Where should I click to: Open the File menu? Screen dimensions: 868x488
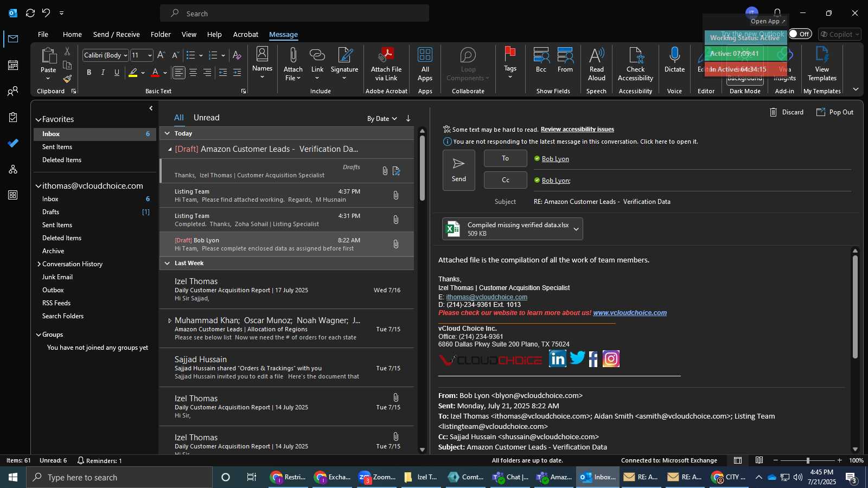click(43, 34)
